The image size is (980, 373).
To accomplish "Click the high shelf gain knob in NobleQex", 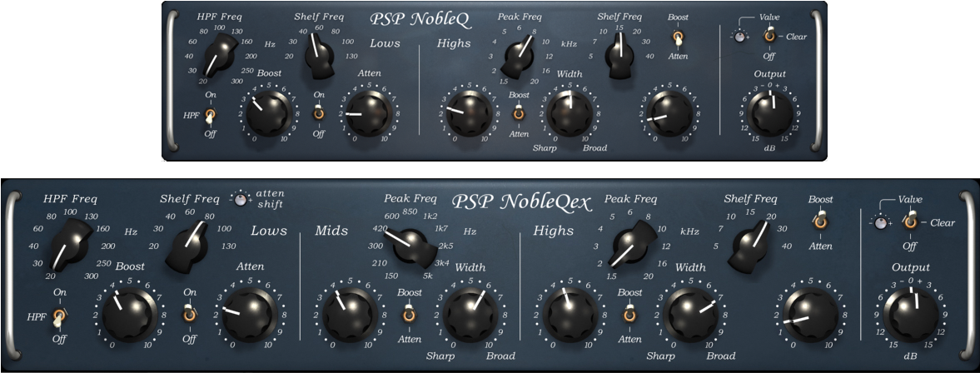I will [811, 314].
